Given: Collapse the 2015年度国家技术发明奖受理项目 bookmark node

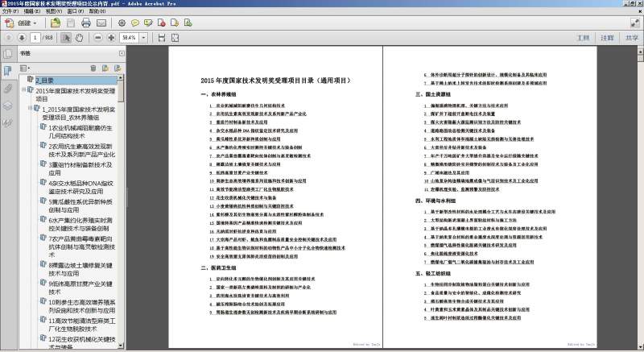Looking at the screenshot, I should 24,89.
